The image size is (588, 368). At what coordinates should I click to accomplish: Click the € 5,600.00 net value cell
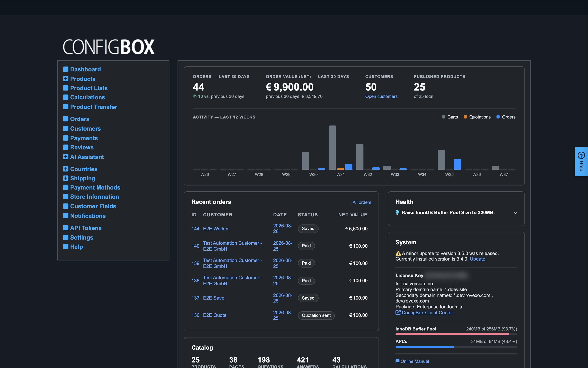pos(356,229)
